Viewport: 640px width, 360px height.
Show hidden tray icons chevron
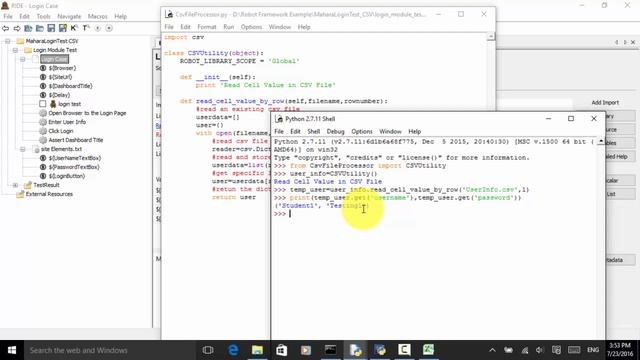coord(492,350)
